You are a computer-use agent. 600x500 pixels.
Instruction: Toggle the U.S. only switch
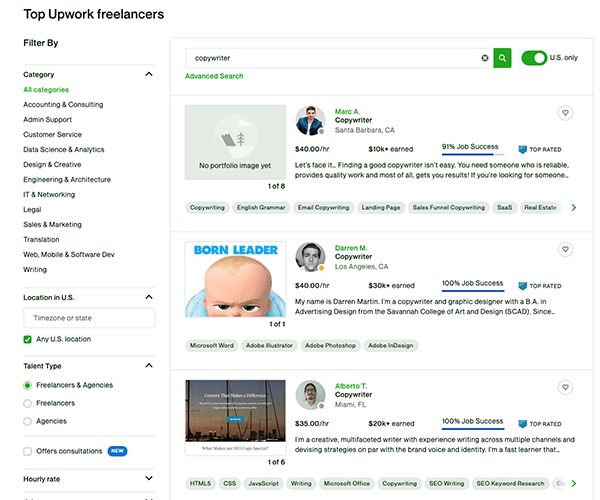(x=534, y=58)
